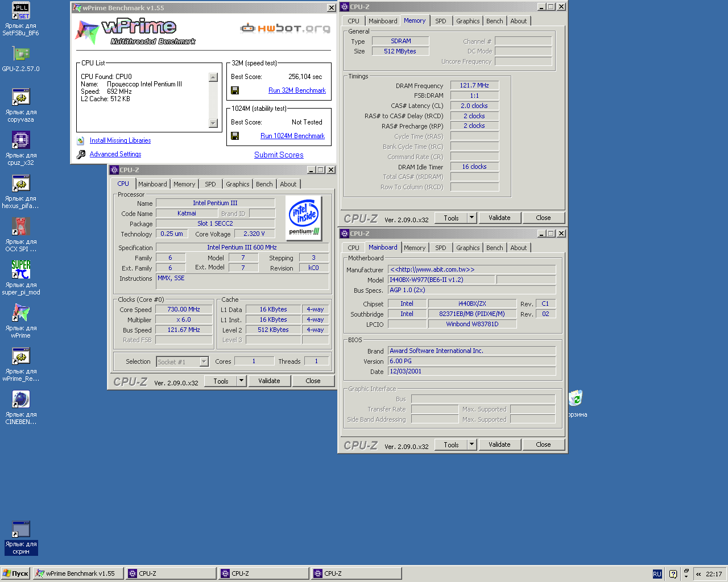Click Intel Pentium III 600 MHz specification
Screen dimensions: 728x582
(242, 247)
